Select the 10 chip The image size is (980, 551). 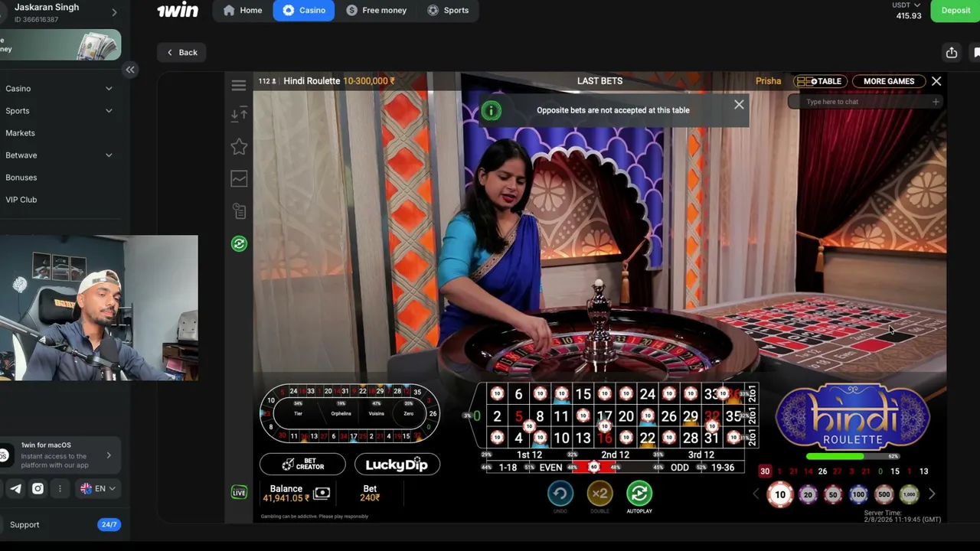tap(780, 494)
